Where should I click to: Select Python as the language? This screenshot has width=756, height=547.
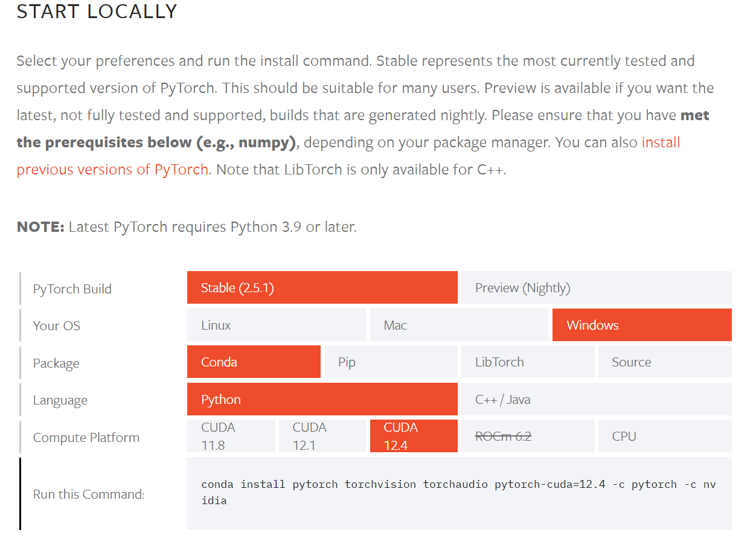tap(322, 399)
